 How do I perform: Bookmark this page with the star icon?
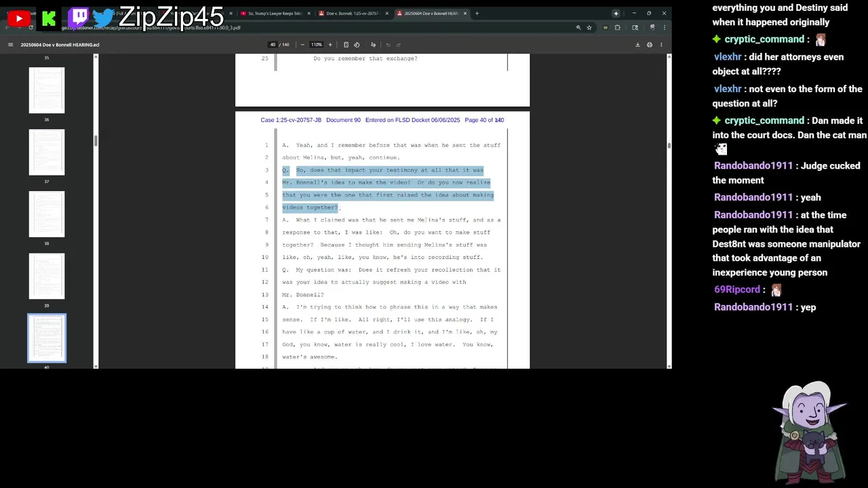click(589, 28)
